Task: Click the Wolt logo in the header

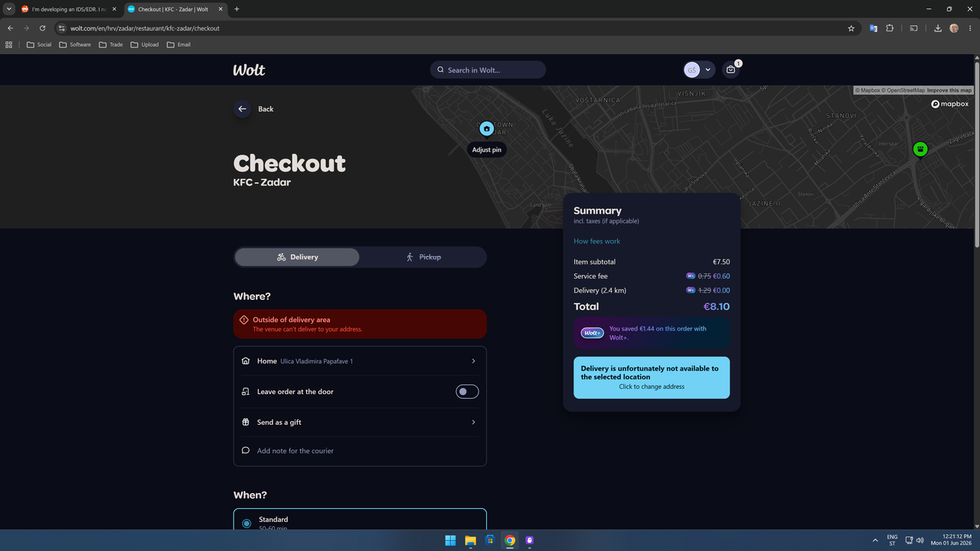Action: click(x=249, y=70)
